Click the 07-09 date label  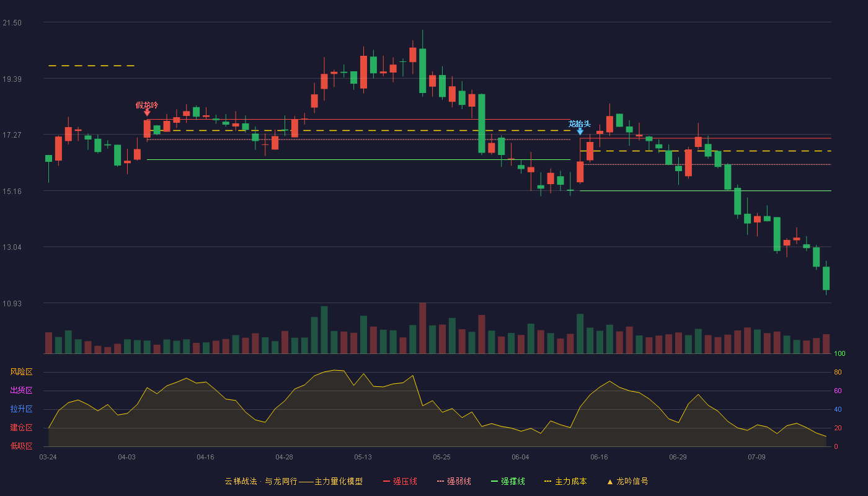[x=756, y=457]
